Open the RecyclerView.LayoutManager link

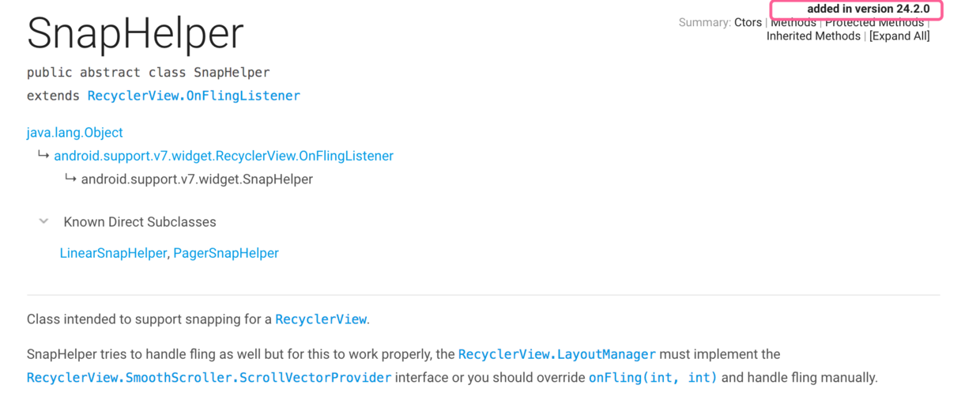(557, 354)
